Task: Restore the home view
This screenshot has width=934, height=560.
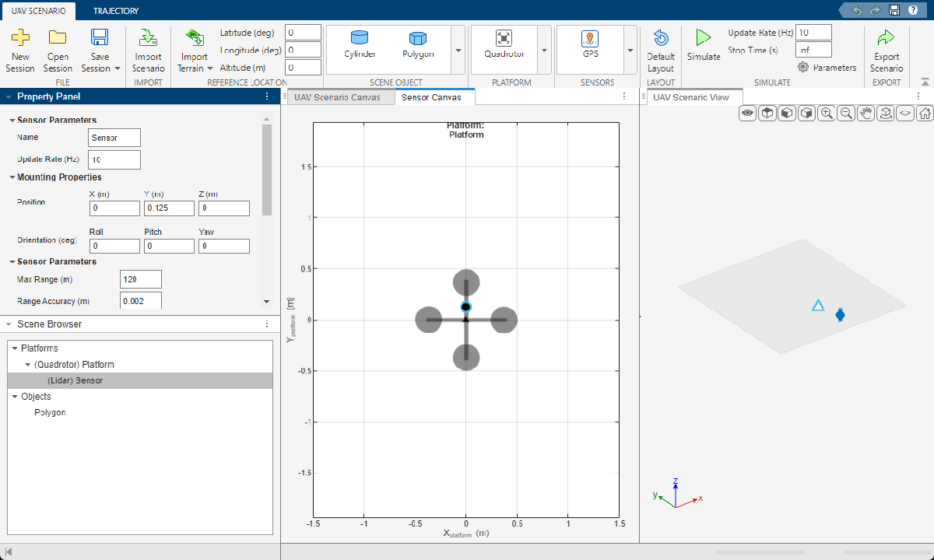Action: [x=925, y=113]
